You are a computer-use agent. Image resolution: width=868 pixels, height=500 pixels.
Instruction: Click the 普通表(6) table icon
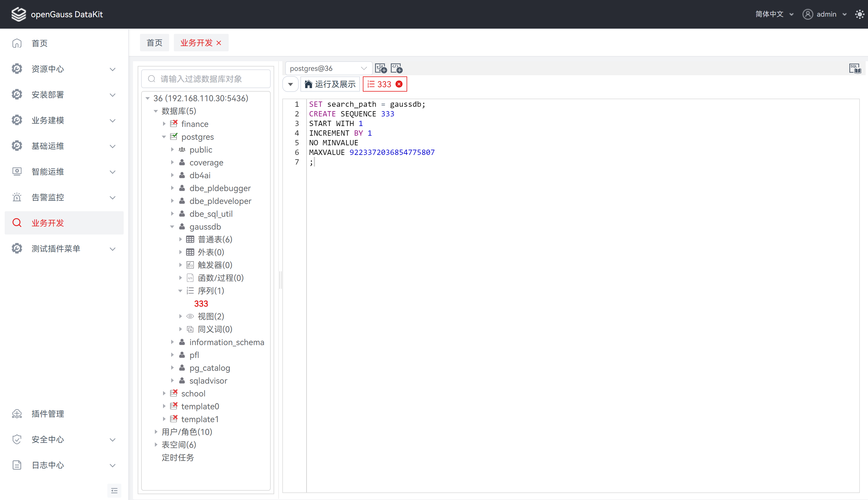(190, 239)
